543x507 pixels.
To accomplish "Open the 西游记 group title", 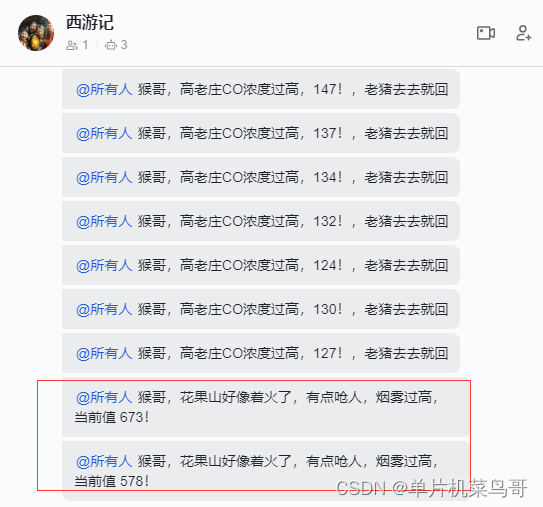I will (90, 23).
